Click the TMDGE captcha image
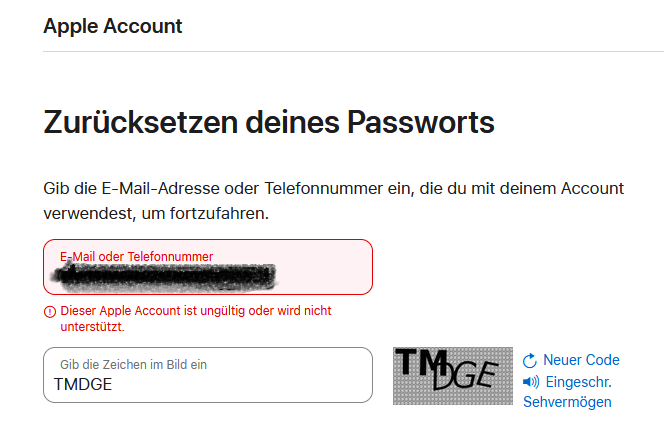The width and height of the screenshot is (664, 440). coord(452,375)
